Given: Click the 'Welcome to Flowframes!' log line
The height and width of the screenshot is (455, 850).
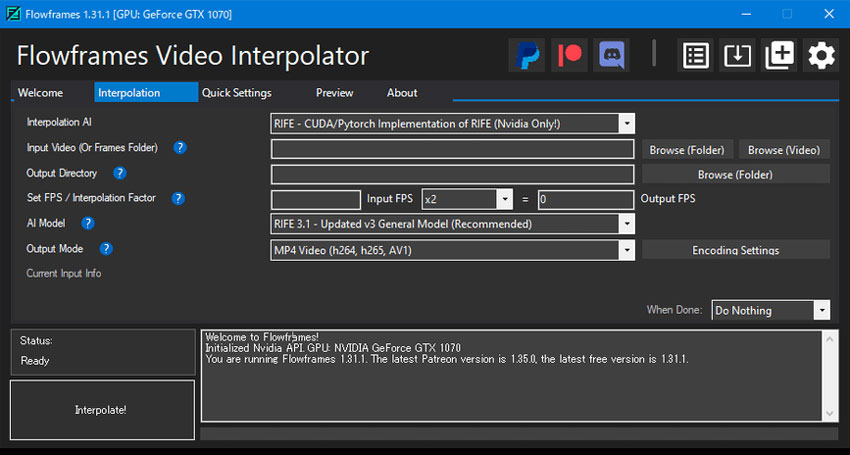Looking at the screenshot, I should [x=262, y=337].
